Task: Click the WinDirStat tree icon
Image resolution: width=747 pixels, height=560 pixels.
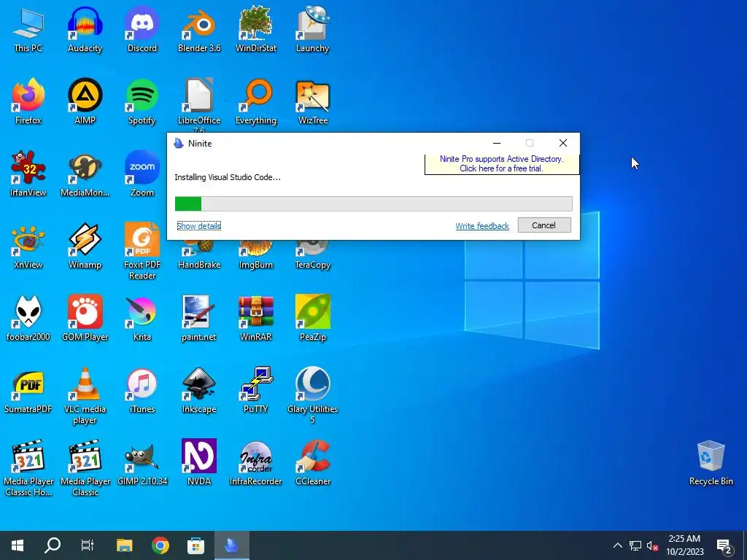Action: click(x=256, y=28)
